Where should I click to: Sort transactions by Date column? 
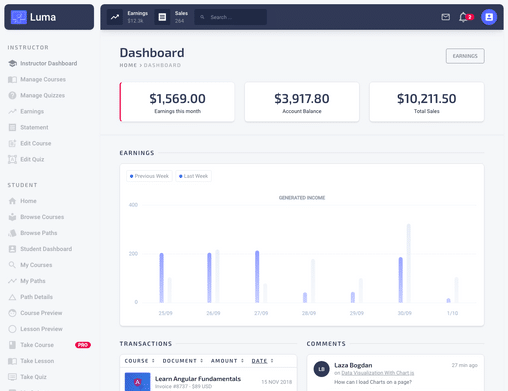tap(263, 361)
